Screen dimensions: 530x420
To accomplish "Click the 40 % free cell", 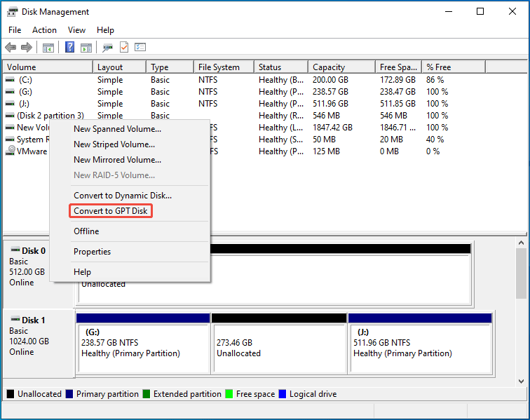I will coord(435,140).
